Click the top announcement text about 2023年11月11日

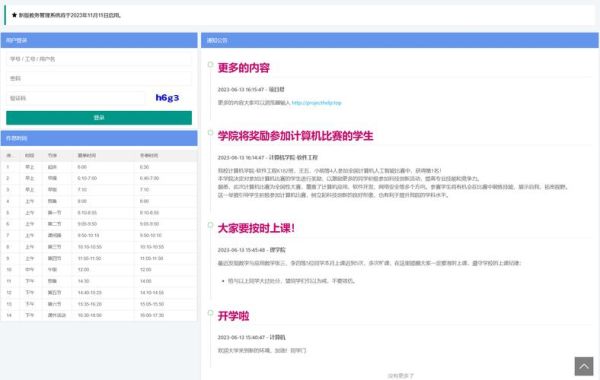(70, 15)
